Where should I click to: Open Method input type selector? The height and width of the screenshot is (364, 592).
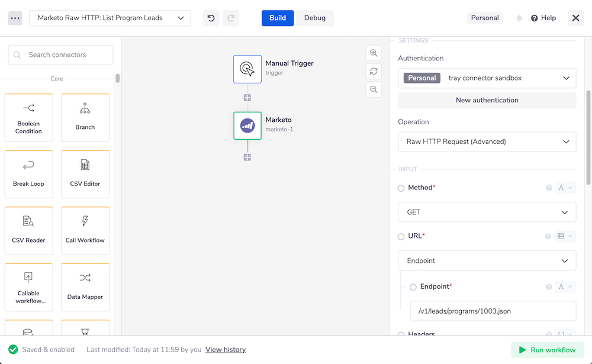(x=565, y=188)
